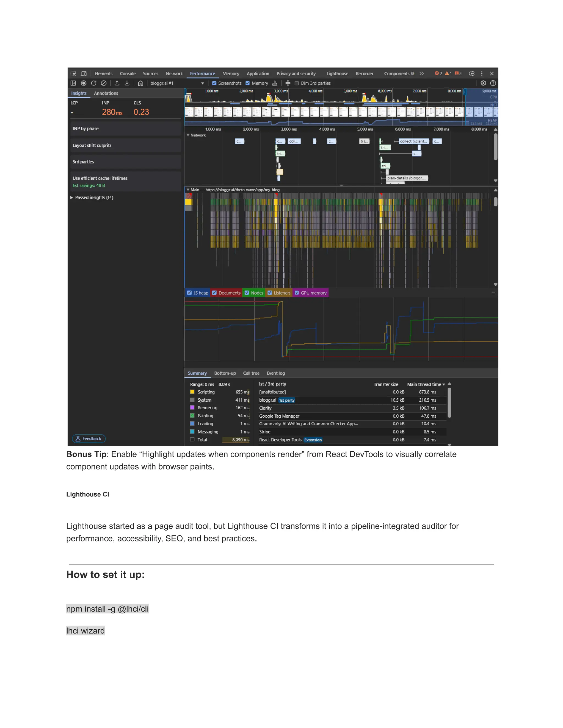Click the Feedback button
Viewport: 563px width, 728px height.
pos(89,438)
